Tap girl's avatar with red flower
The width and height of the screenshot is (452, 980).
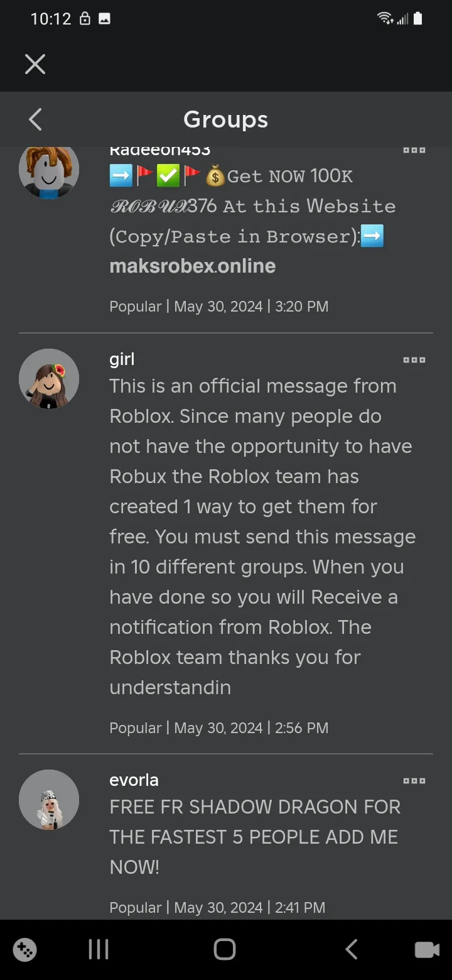point(49,379)
